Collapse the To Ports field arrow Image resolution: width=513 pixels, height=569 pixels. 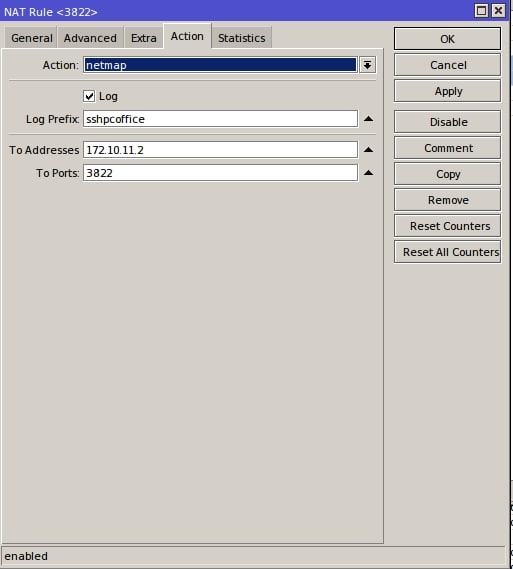click(368, 173)
